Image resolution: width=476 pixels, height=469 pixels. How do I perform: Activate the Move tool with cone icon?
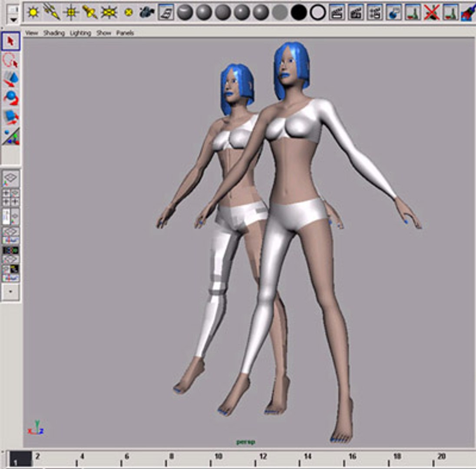pyautogui.click(x=11, y=79)
